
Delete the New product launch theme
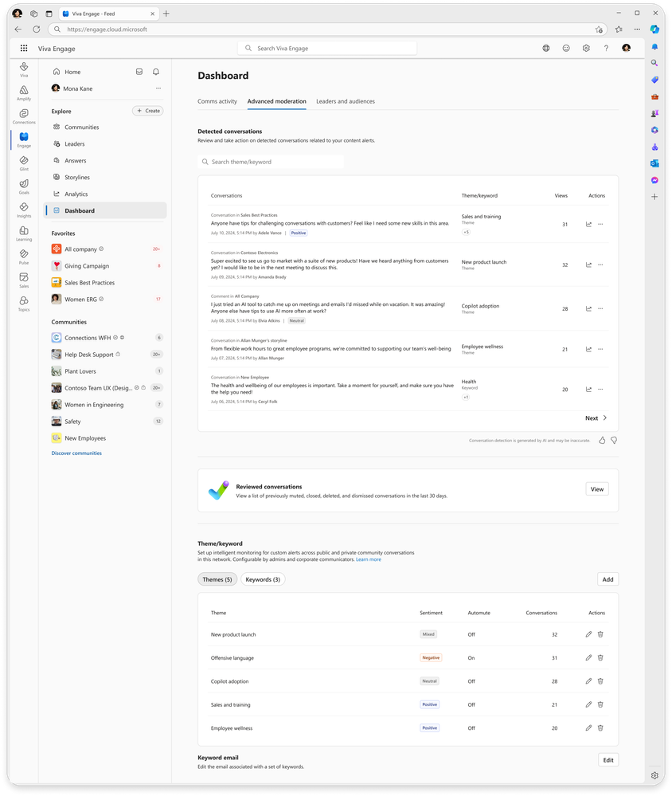point(600,634)
